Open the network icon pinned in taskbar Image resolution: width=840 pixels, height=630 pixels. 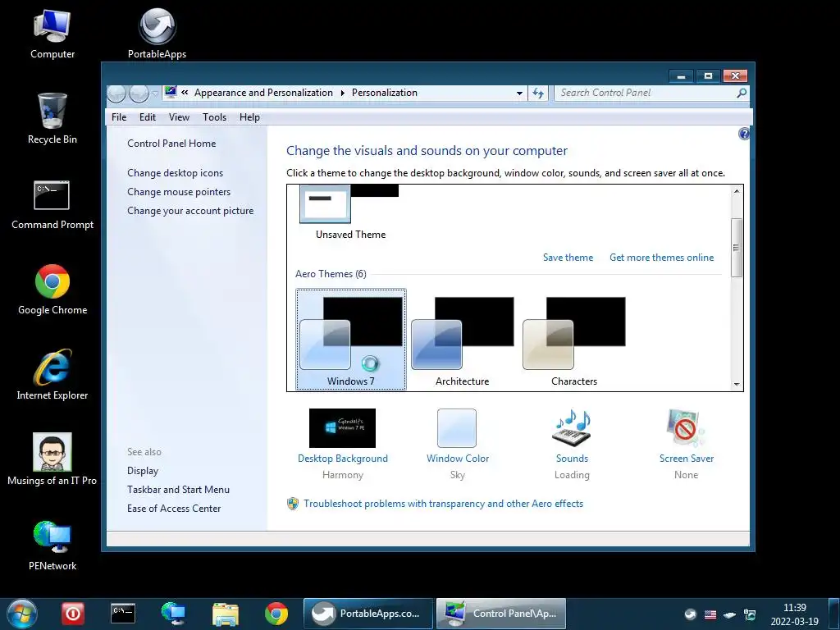click(x=174, y=614)
